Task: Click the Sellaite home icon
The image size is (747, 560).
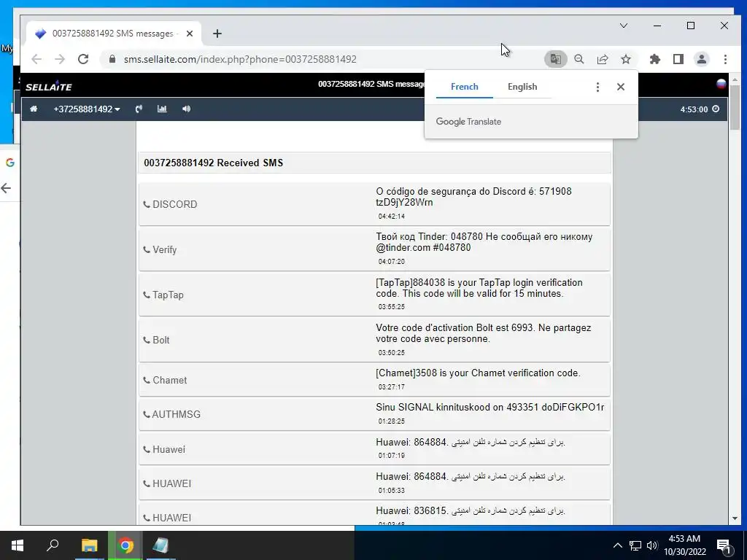Action: click(x=34, y=109)
